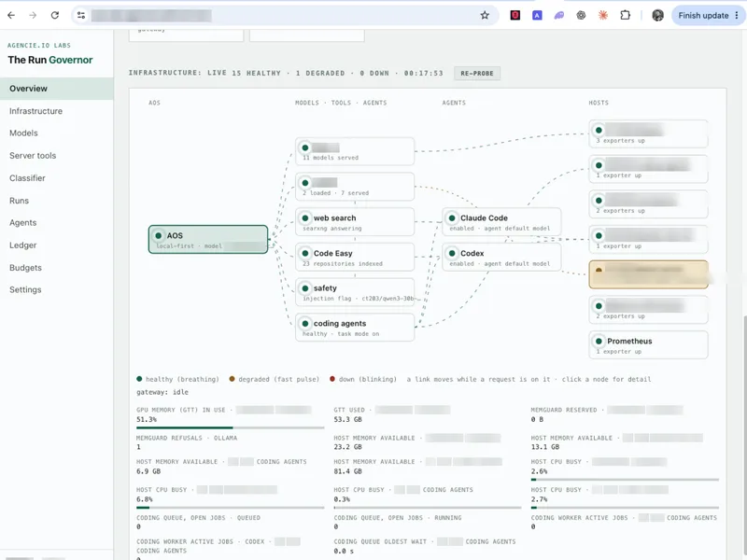Click the status dot on safety node

[x=305, y=288]
